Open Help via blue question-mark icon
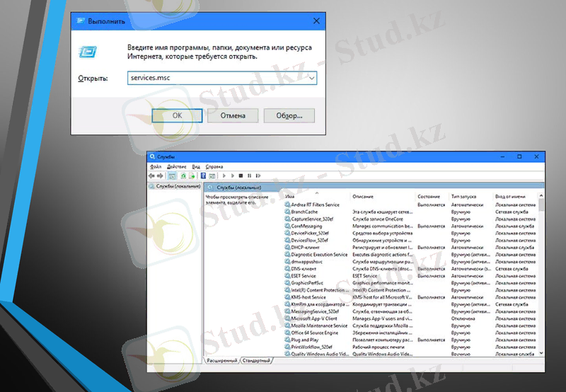The height and width of the screenshot is (392, 566). click(x=203, y=175)
